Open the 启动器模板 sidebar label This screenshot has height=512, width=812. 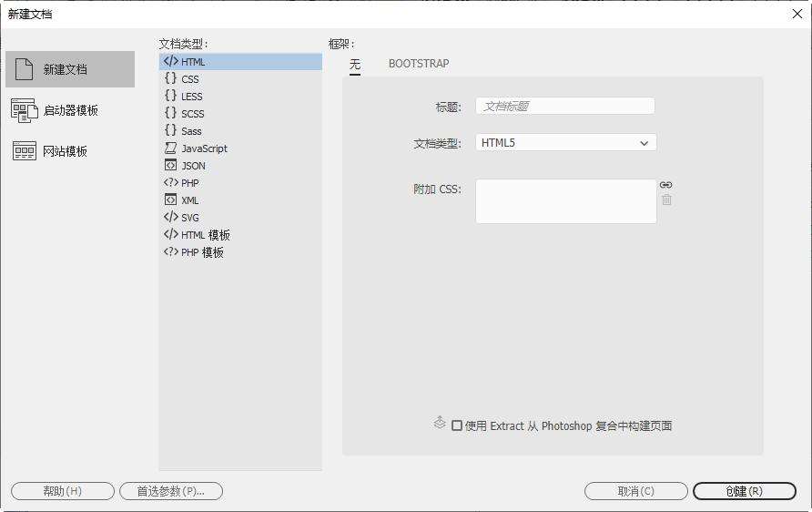tap(71, 110)
